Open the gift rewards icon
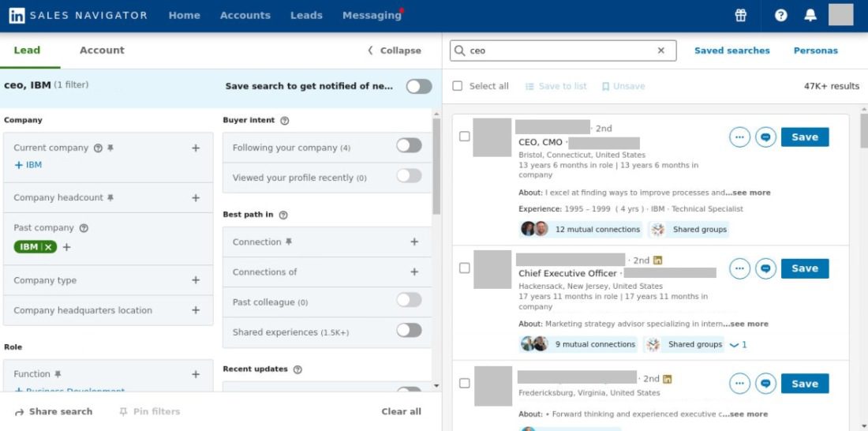 click(741, 16)
